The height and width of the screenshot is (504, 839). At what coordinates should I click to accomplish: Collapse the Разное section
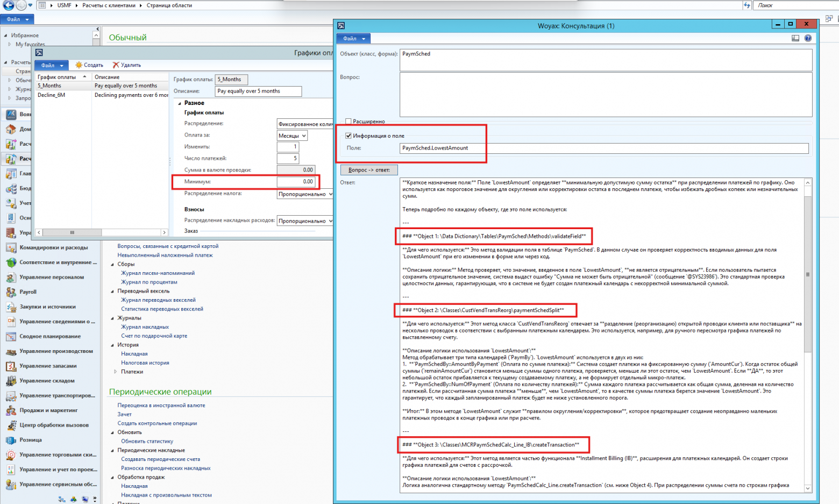(180, 103)
